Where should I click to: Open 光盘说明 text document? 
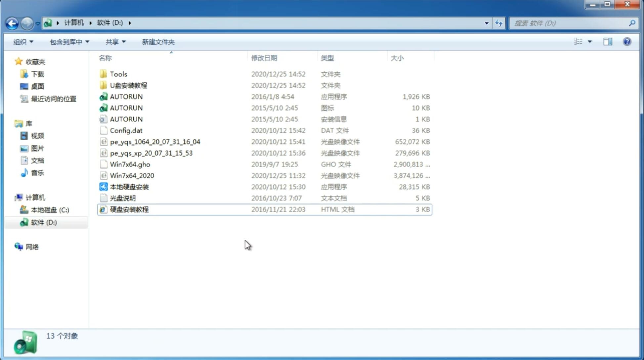(x=122, y=198)
